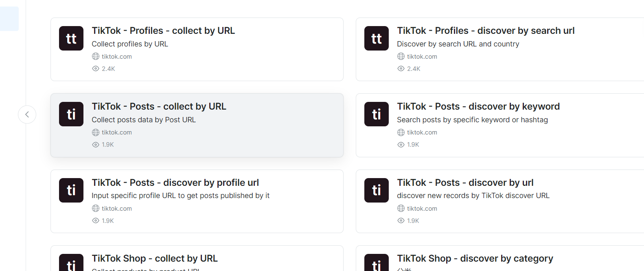Click eye views icon in Posts discover by keyword card
644x271 pixels.
click(401, 145)
